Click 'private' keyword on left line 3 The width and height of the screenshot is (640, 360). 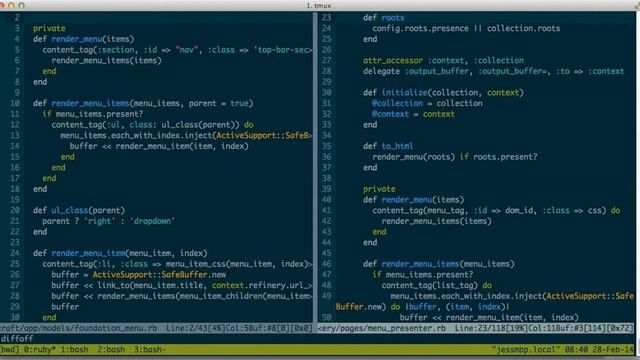(x=49, y=29)
